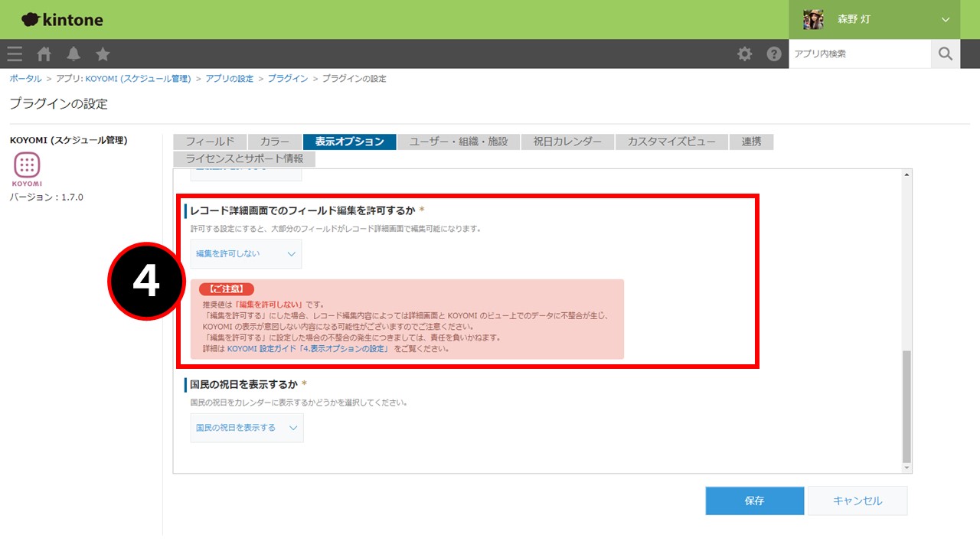Open settings gear icon
Screen dimensions: 980x551
pos(744,54)
